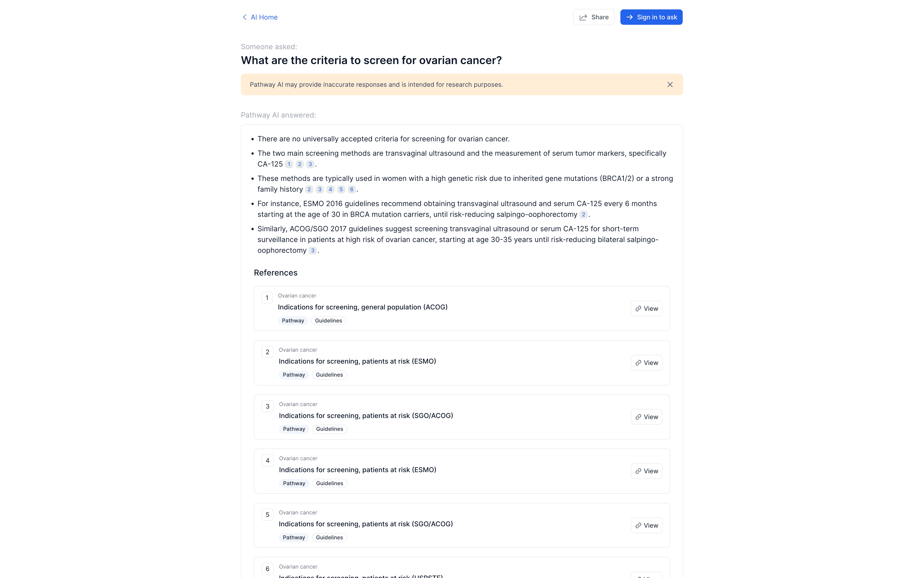The height and width of the screenshot is (578, 924).
Task: View reference 2 ESMO patients at risk
Action: tap(646, 363)
